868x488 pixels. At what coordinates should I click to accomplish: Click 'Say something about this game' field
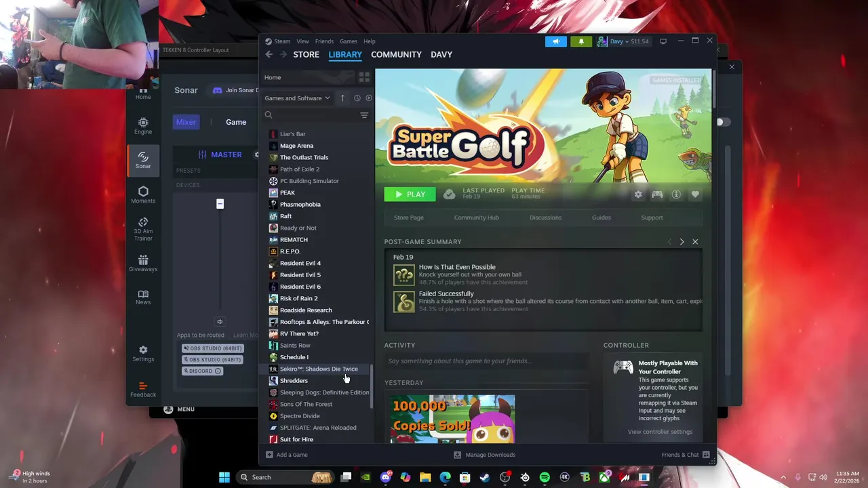[x=486, y=361]
